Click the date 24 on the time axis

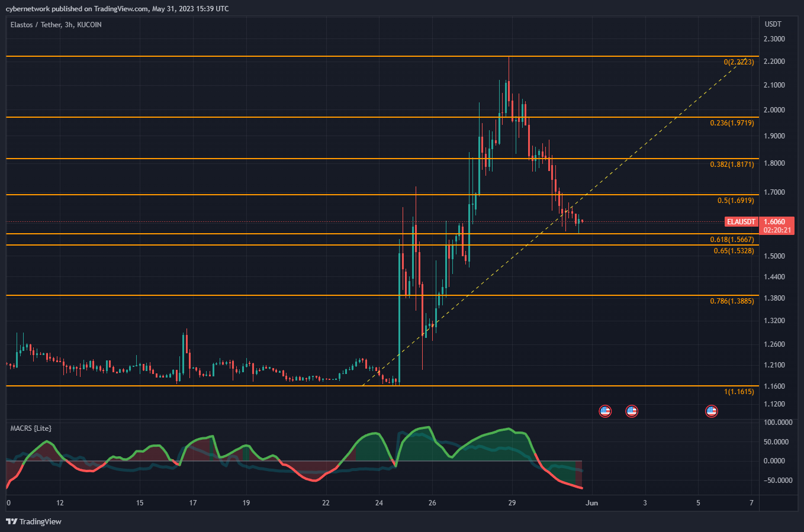click(379, 503)
